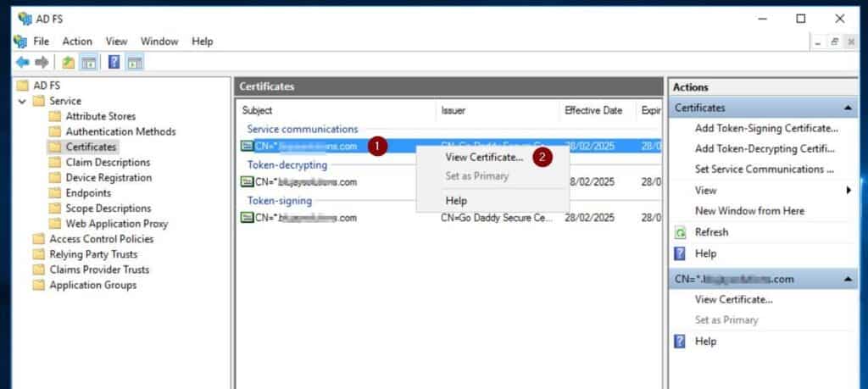Select Access Control Policies in the tree
This screenshot has width=868, height=389.
(102, 239)
